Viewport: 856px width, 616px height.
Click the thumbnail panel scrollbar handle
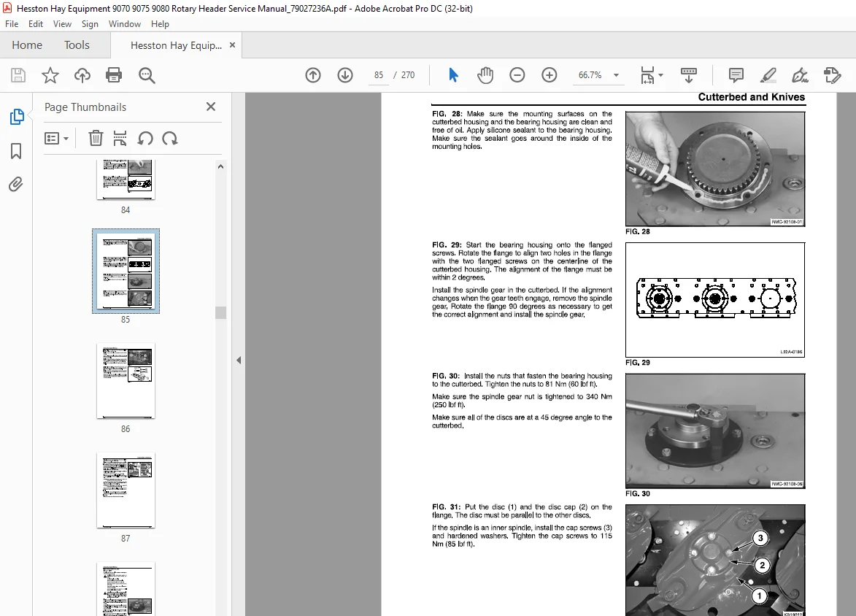pyautogui.click(x=220, y=312)
